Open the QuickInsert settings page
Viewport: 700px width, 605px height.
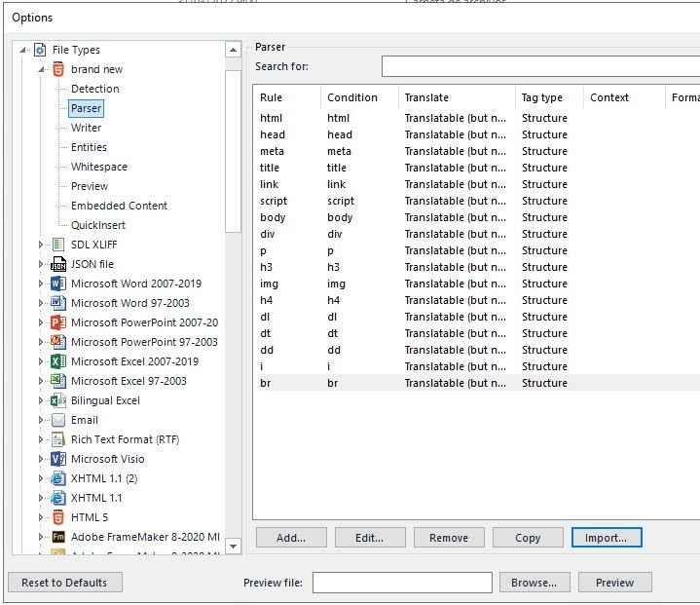pyautogui.click(x=98, y=225)
